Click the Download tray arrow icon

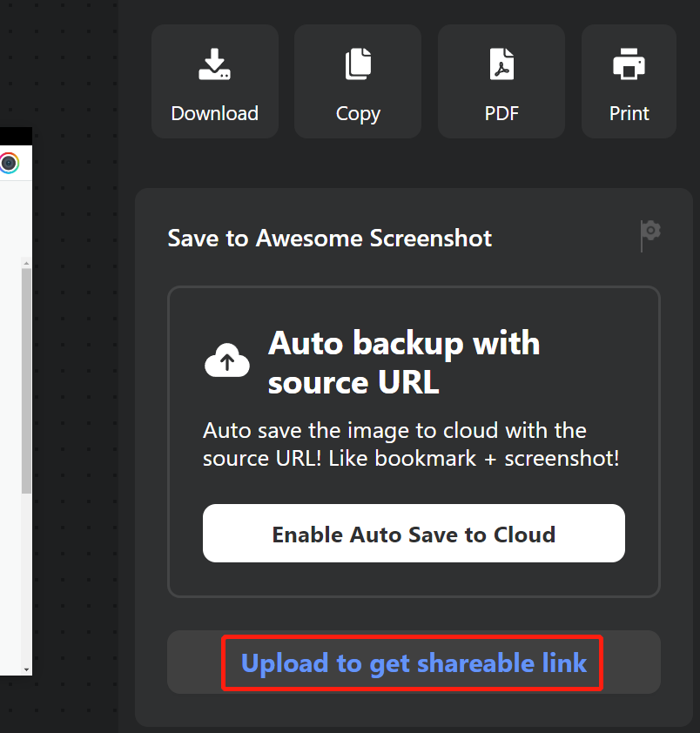(215, 64)
